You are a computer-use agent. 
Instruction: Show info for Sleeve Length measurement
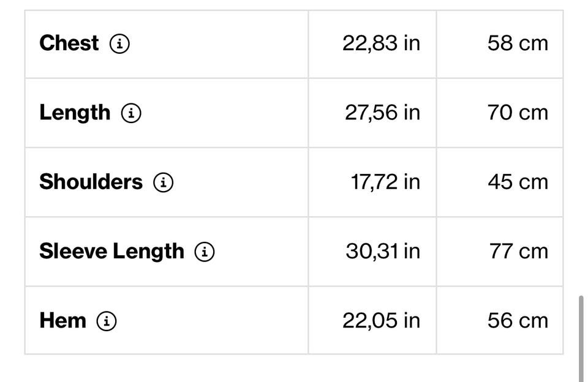point(205,252)
